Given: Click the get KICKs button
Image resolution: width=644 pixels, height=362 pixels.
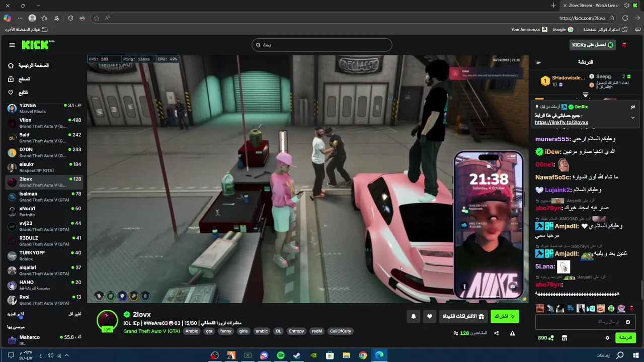Looking at the screenshot, I should (593, 45).
